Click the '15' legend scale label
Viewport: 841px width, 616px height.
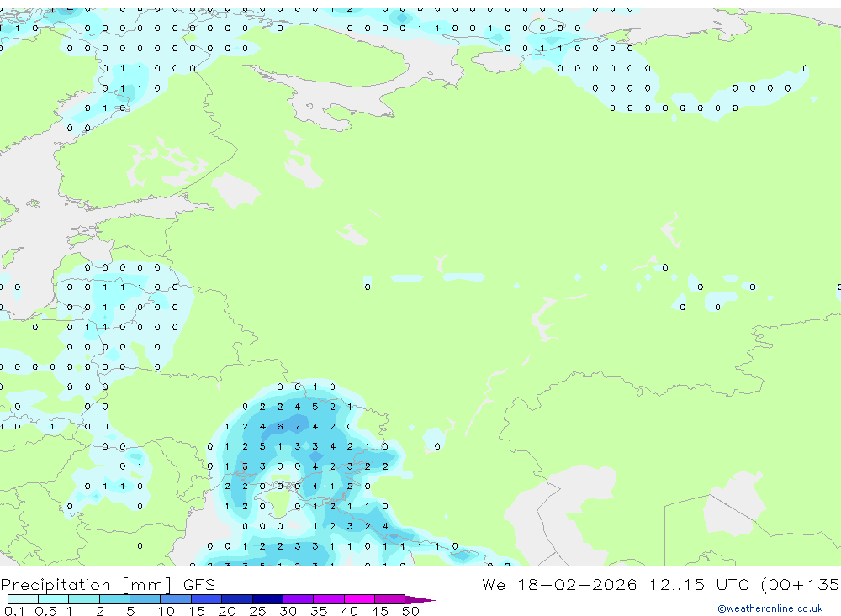pyautogui.click(x=197, y=611)
